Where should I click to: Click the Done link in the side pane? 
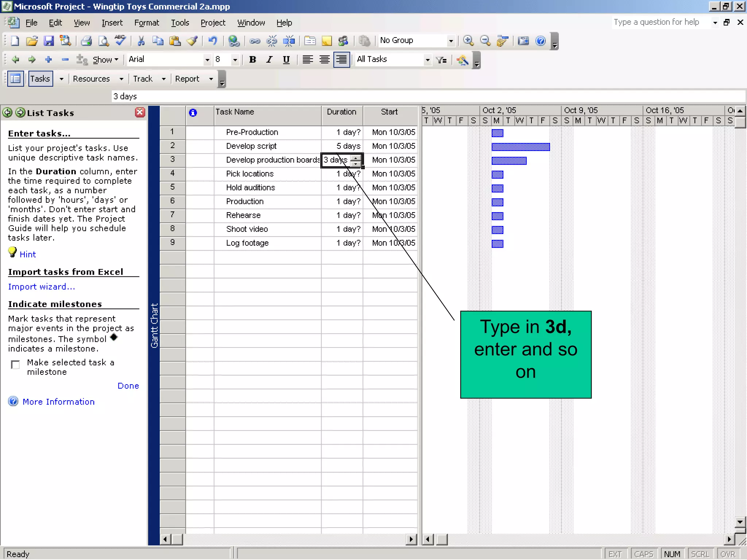[x=128, y=386]
